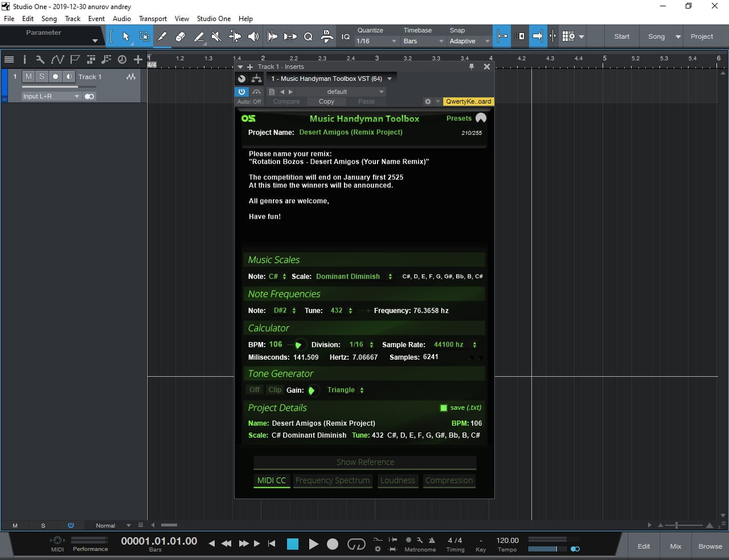
Task: Open the Browse panel
Action: [710, 546]
